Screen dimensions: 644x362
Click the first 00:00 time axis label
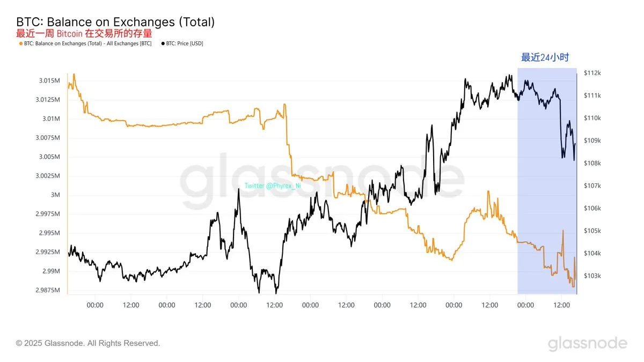[95, 305]
